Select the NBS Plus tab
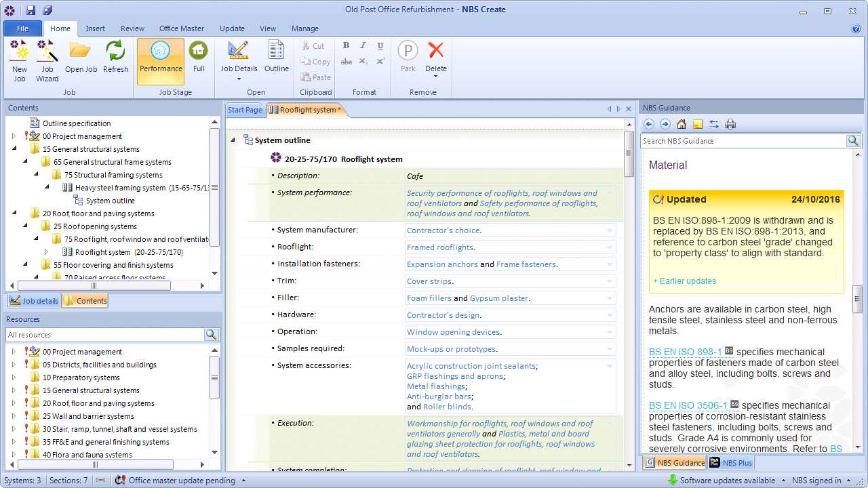 (731, 463)
